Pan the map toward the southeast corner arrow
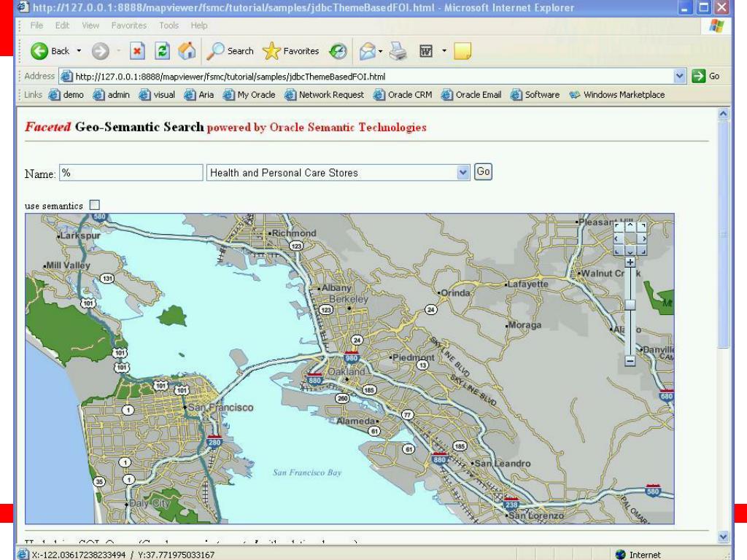Screen dimensions: 747x560 click(x=642, y=251)
